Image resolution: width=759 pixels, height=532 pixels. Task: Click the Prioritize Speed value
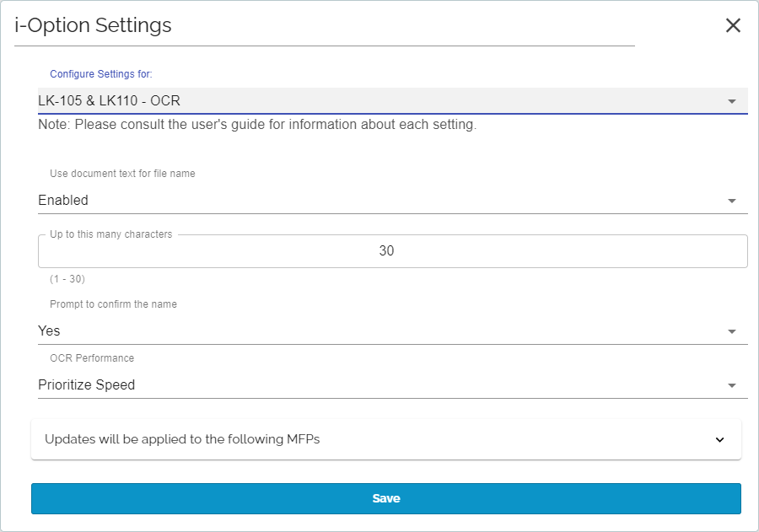(x=86, y=384)
